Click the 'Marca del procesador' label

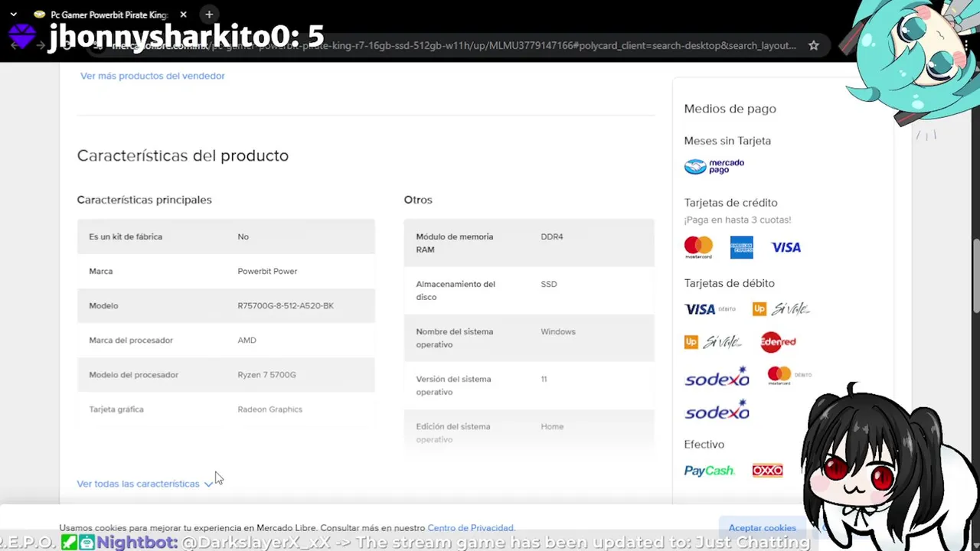coord(131,340)
